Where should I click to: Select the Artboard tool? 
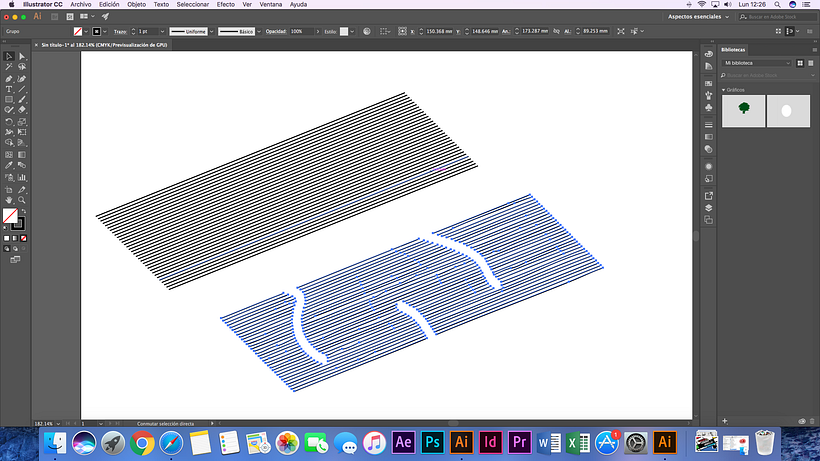coord(9,189)
